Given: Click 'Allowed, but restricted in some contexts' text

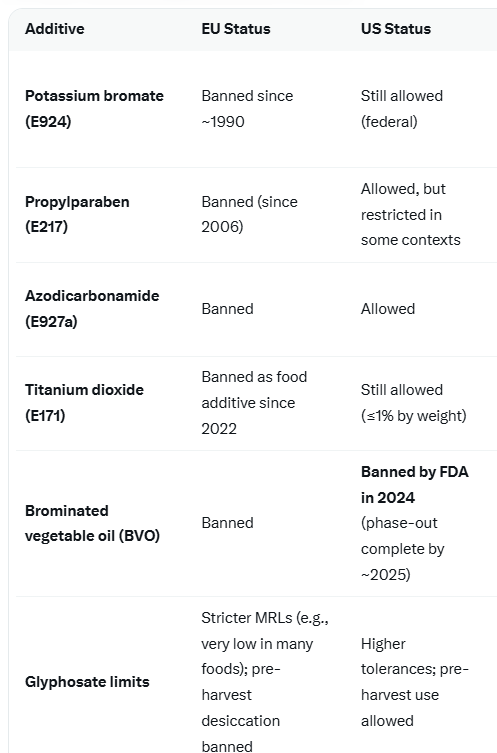Looking at the screenshot, I should click(x=411, y=214).
